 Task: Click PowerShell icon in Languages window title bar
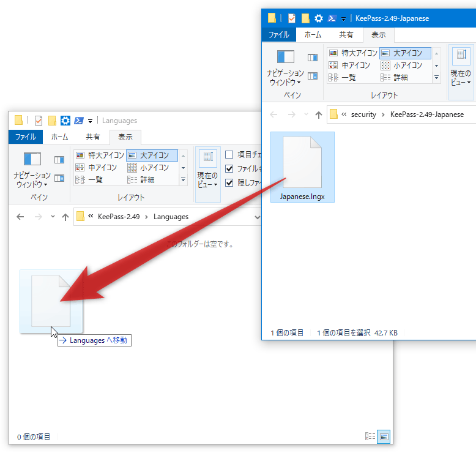click(x=79, y=121)
